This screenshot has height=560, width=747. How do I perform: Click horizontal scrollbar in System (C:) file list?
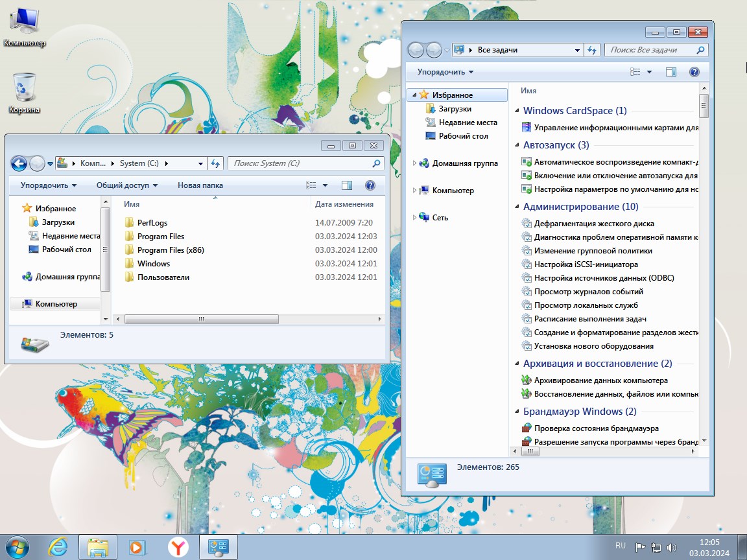click(202, 319)
